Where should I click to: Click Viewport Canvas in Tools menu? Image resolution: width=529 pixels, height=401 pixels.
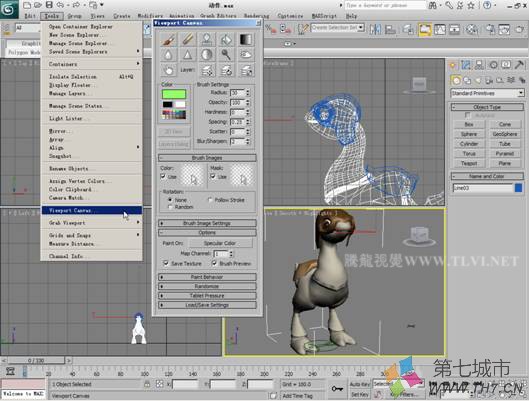click(91, 210)
